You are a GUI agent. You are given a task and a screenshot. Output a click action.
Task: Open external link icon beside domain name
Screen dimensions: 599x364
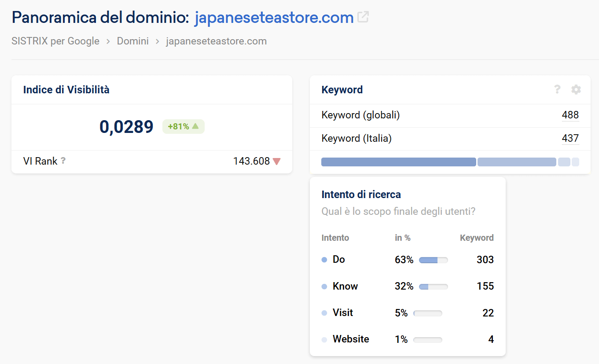pyautogui.click(x=363, y=17)
